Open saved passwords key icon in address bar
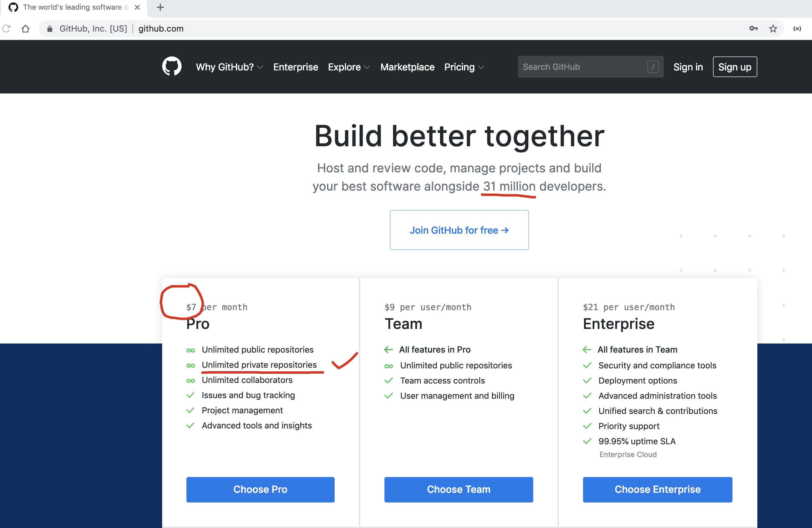The width and height of the screenshot is (812, 528). click(x=754, y=29)
